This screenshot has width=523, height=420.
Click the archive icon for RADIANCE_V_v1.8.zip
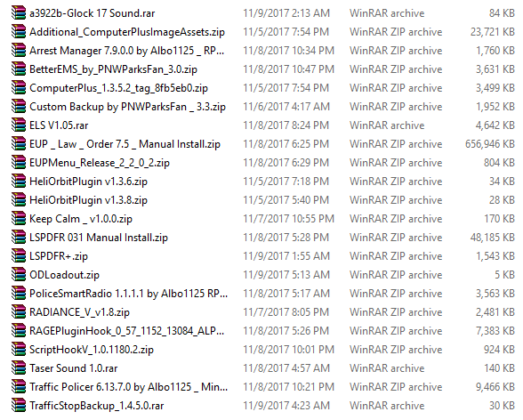click(19, 312)
